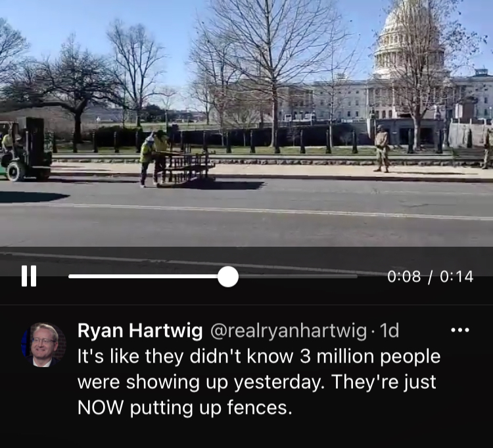Seek back on the played part of the progress bar
This screenshot has height=448, width=493.
tap(143, 276)
